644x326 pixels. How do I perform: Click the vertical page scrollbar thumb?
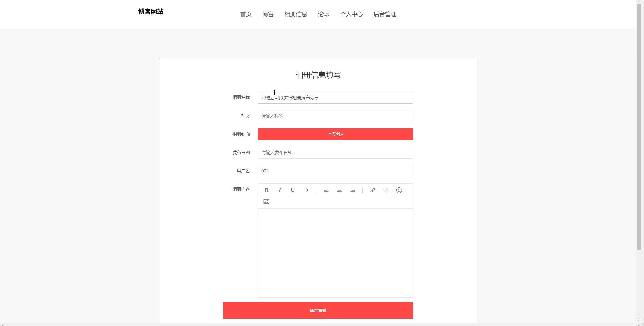coord(639,127)
